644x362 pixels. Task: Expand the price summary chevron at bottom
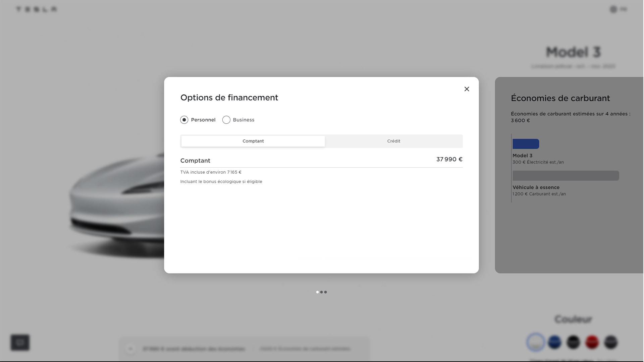[130, 349]
